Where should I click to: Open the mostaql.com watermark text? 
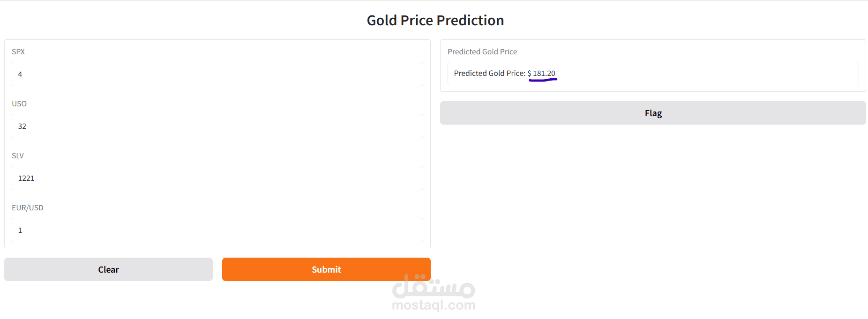tap(434, 305)
